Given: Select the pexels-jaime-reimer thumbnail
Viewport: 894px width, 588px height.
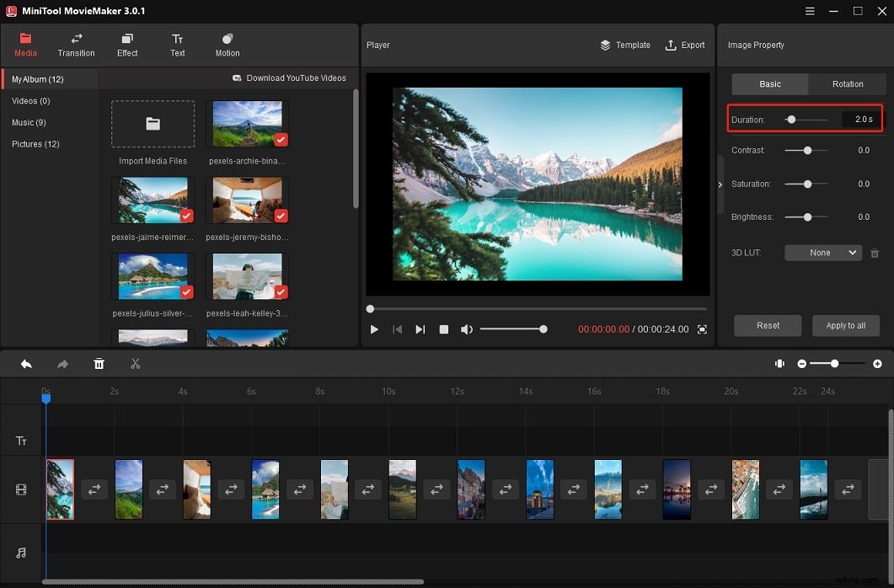Looking at the screenshot, I should click(x=153, y=200).
